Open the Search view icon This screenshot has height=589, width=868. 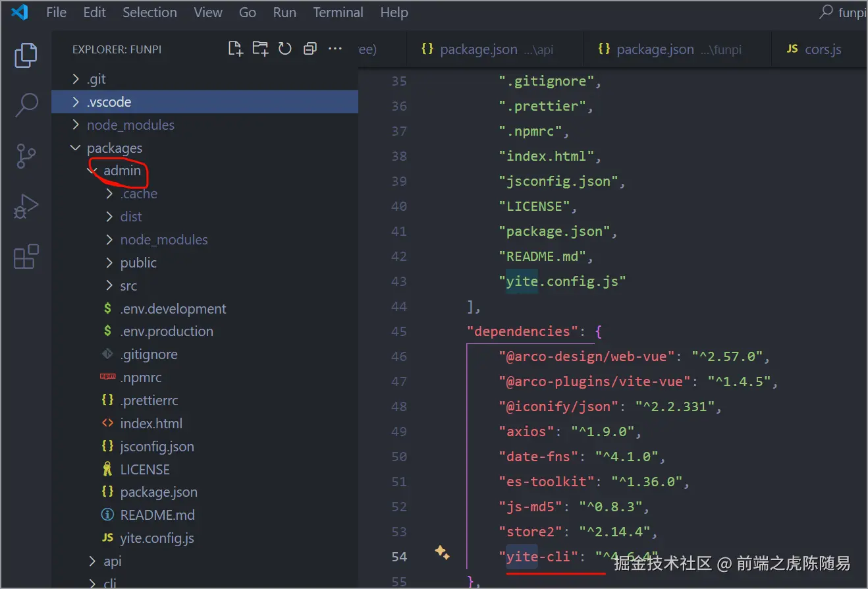(26, 105)
